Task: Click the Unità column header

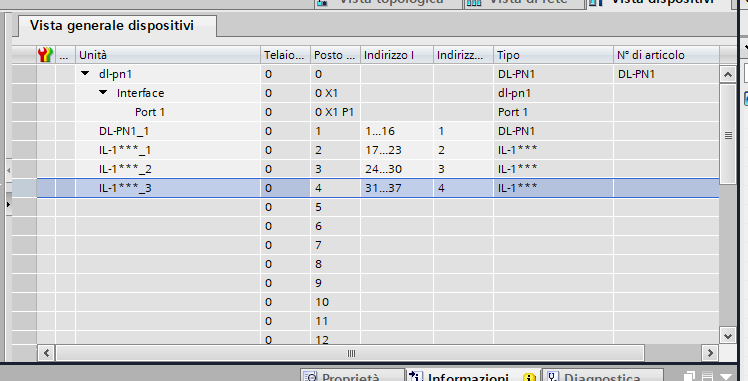Action: click(x=168, y=55)
